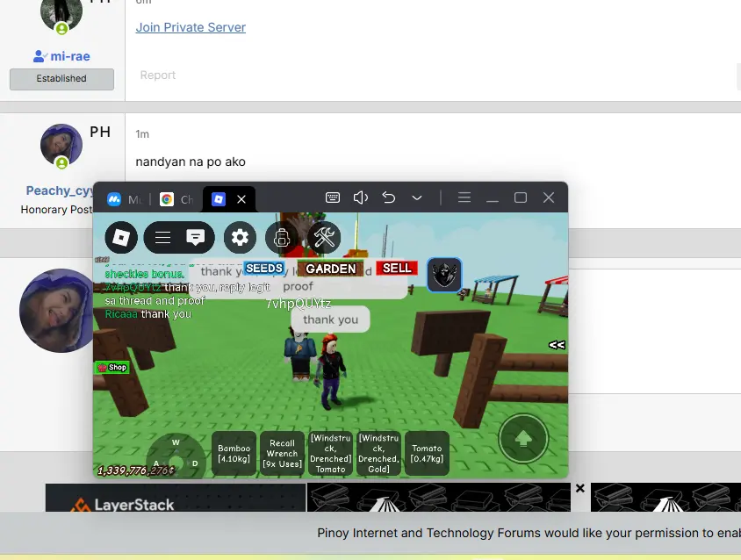Tap the jump arrow button
This screenshot has width=741, height=560.
523,439
